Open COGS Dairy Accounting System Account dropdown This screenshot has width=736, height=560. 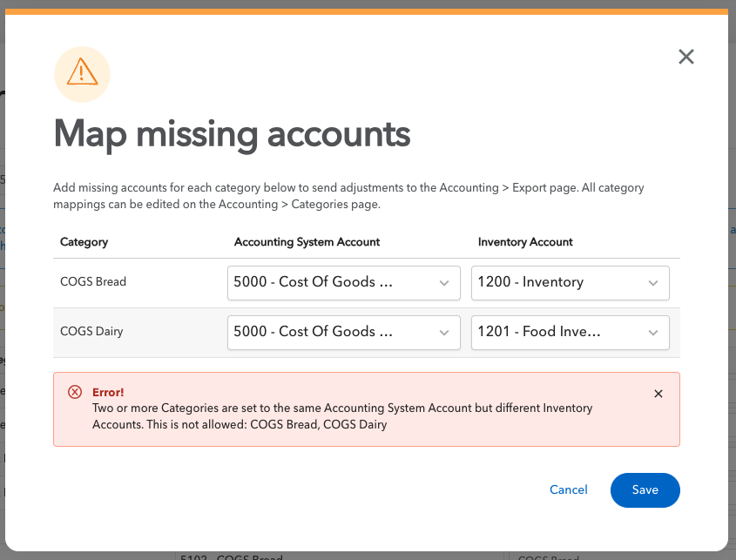[x=343, y=333]
